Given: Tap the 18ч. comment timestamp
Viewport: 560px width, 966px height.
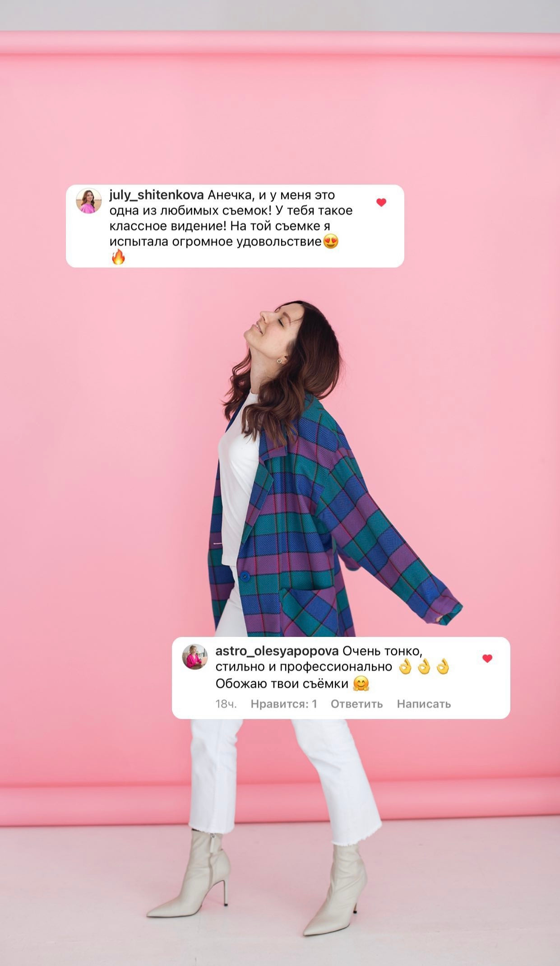Looking at the screenshot, I should [x=226, y=704].
